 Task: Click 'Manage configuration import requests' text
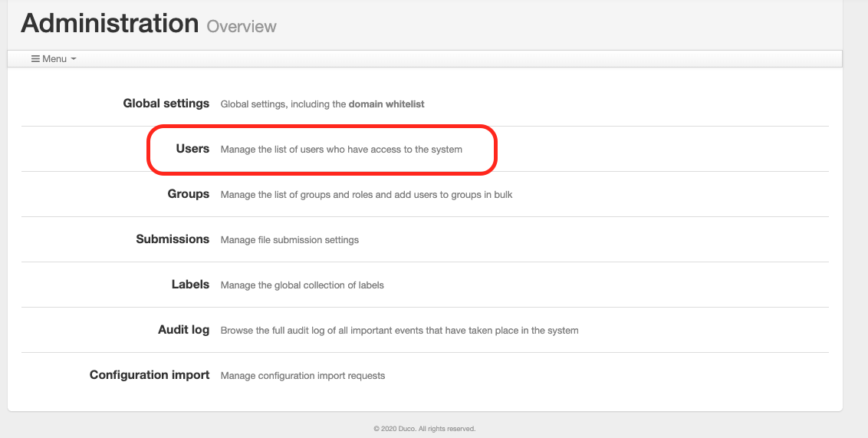(x=303, y=375)
